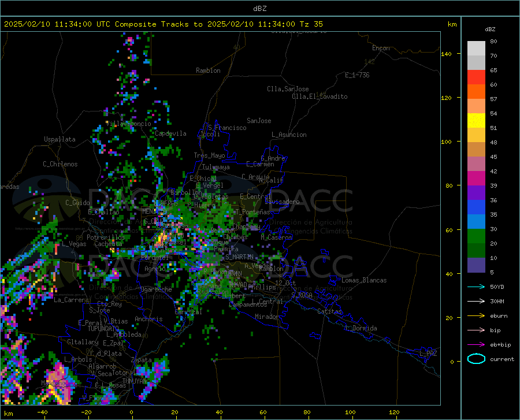Click the 60 dBZ orange color band

476,91
